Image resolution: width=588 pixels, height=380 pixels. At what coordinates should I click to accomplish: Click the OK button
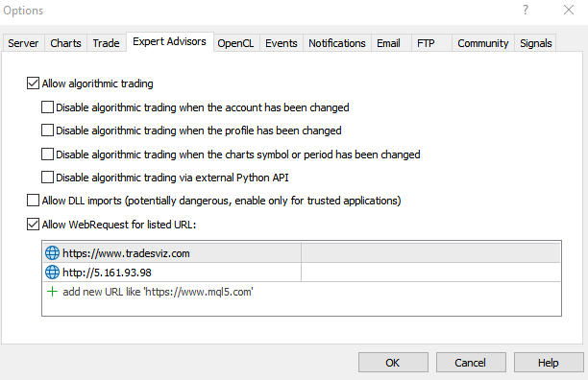click(x=393, y=362)
